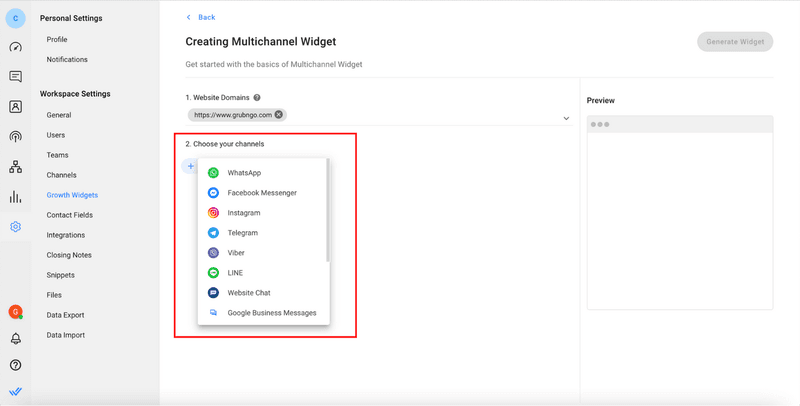The height and width of the screenshot is (406, 800).
Task: Open Integrations settings
Action: point(65,235)
